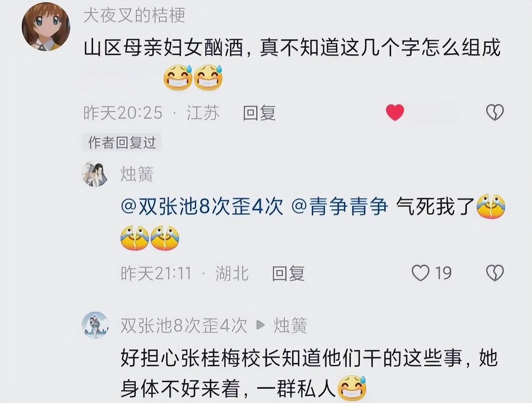Tap the laughing-sweat emoji pair in the top comment
The image size is (532, 403).
point(193,77)
